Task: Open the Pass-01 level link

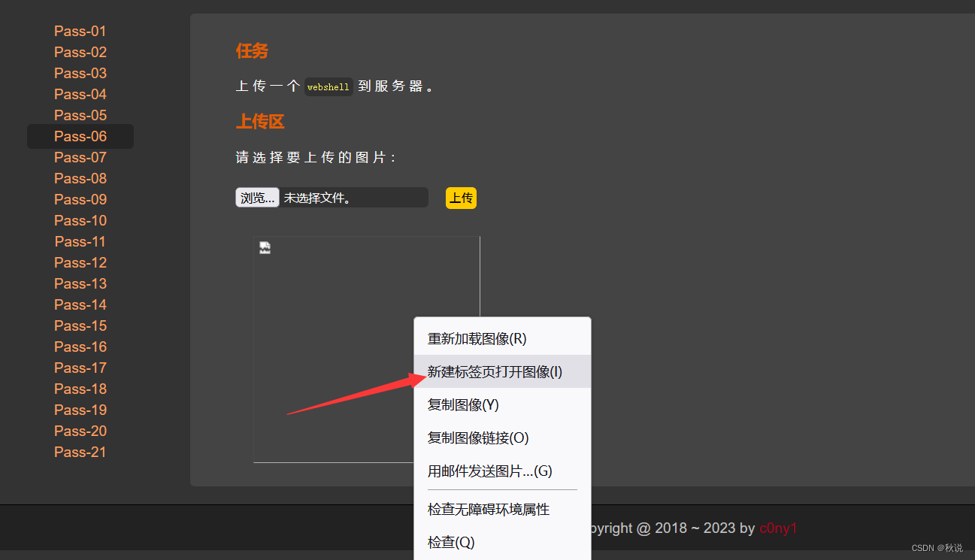Action: [80, 31]
